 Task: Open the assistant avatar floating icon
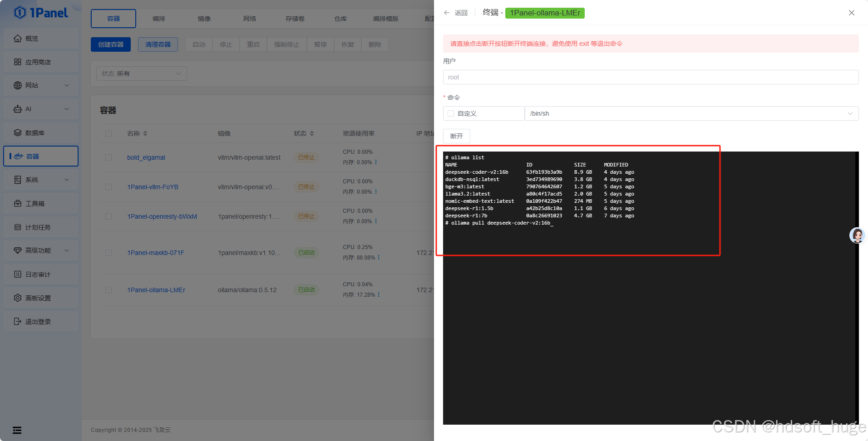(x=857, y=235)
